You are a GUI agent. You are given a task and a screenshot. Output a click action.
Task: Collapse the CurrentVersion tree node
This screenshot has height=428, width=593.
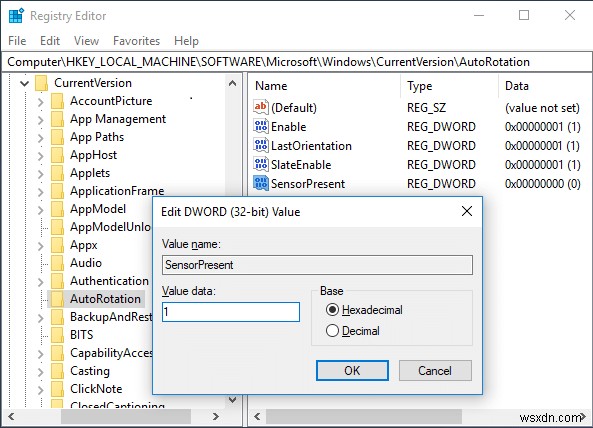(25, 83)
